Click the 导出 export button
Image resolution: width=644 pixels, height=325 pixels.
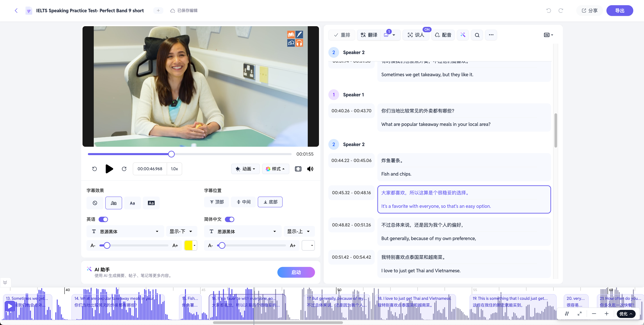620,11
